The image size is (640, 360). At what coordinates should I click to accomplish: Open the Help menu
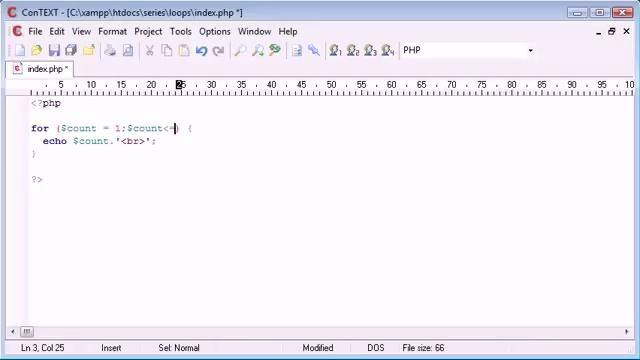288,31
